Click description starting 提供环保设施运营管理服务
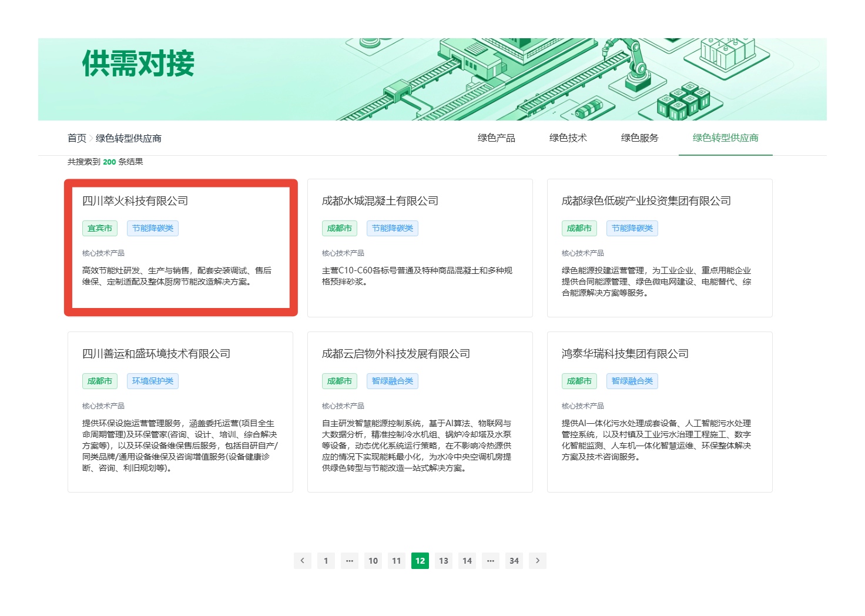Viewport: 865px width, 616px height. (x=180, y=446)
